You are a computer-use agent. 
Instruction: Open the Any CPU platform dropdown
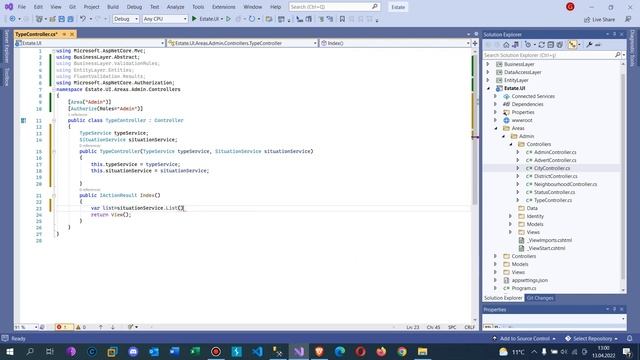pyautogui.click(x=165, y=19)
